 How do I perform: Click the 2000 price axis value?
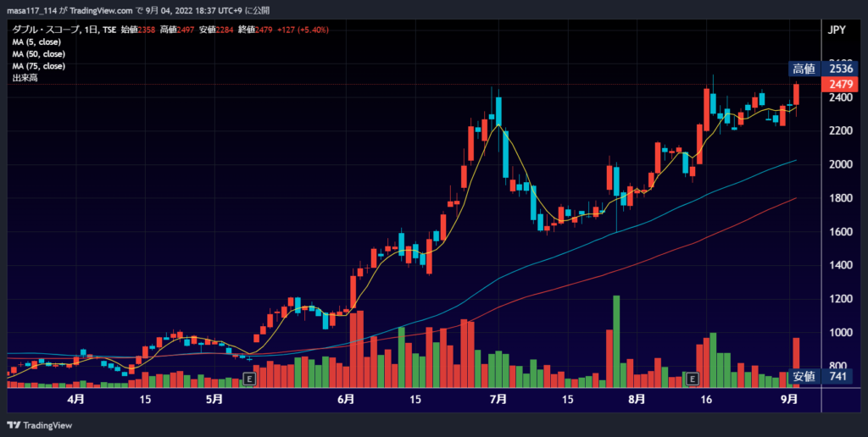pyautogui.click(x=840, y=165)
